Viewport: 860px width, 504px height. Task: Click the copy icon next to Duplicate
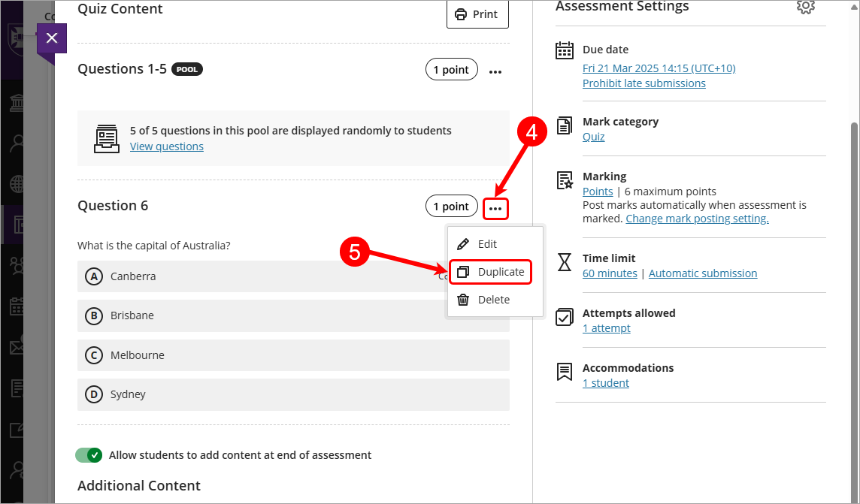click(463, 272)
